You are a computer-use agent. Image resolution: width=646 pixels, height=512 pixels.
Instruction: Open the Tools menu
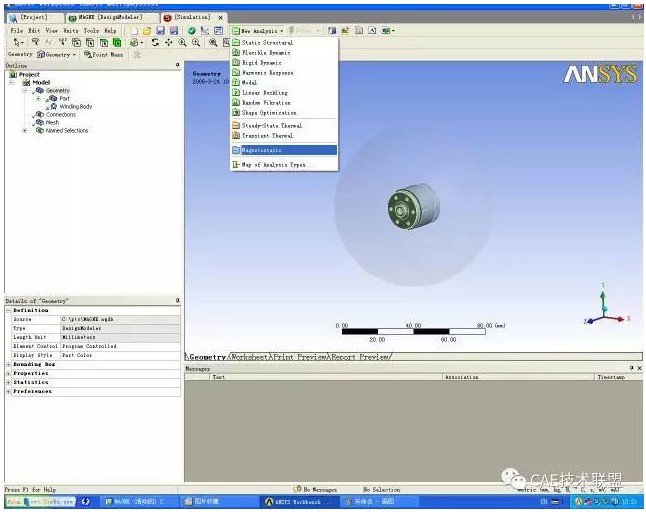[91, 31]
